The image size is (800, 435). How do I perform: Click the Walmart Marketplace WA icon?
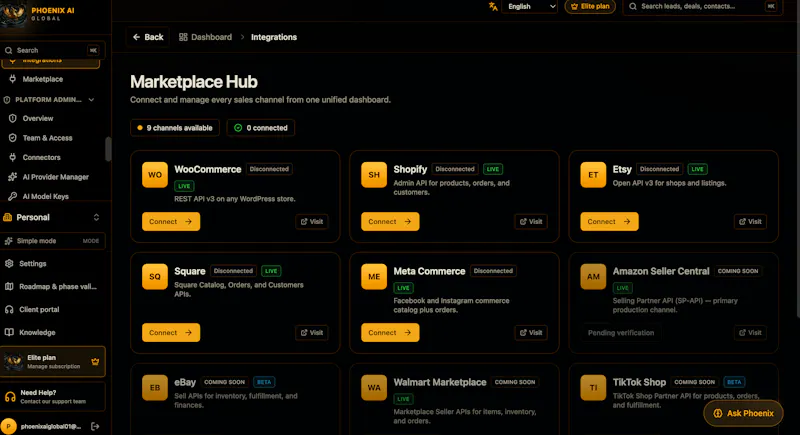point(374,388)
